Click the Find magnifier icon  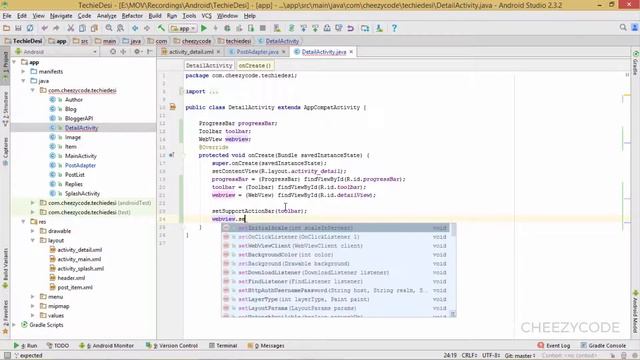coord(109,28)
